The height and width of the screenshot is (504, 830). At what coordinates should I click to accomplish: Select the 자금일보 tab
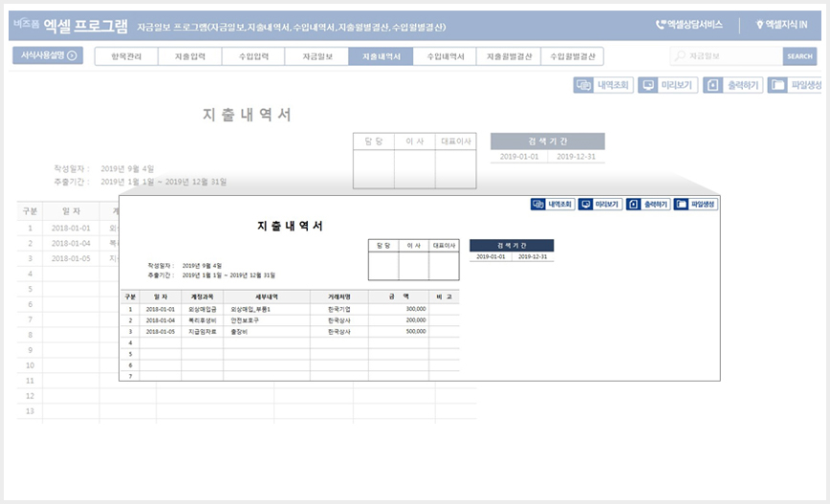[317, 56]
